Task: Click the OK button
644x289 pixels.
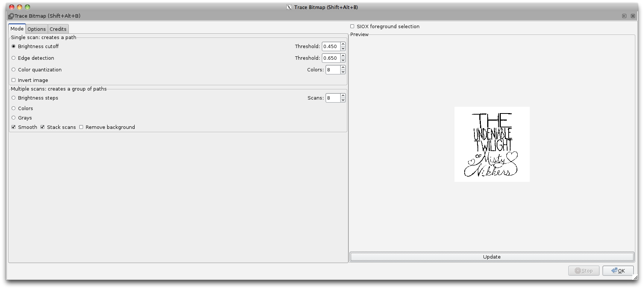Action: (618, 271)
